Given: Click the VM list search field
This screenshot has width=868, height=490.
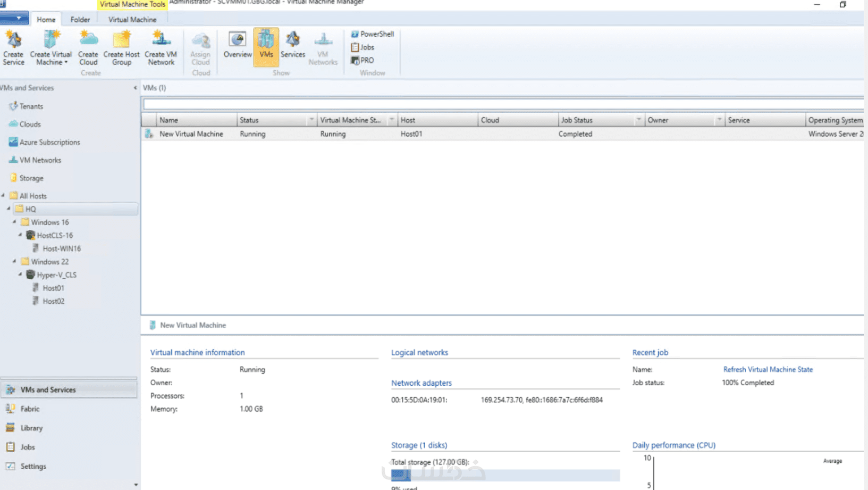Looking at the screenshot, I should [503, 104].
